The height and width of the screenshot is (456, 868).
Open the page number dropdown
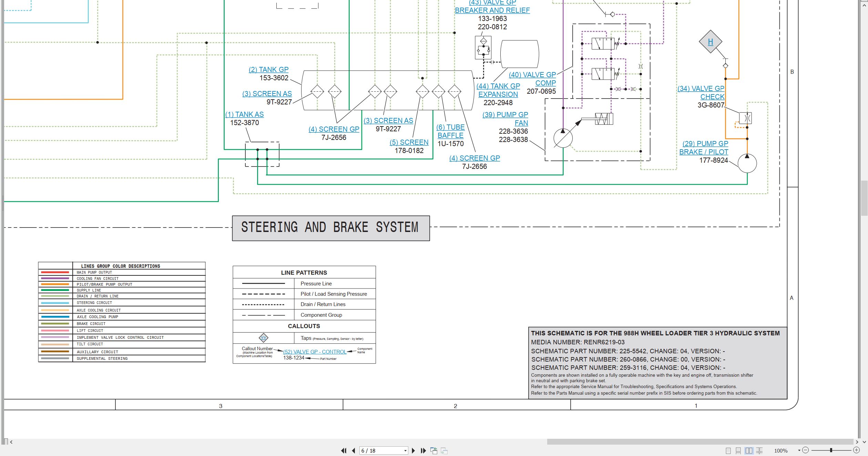(x=405, y=450)
